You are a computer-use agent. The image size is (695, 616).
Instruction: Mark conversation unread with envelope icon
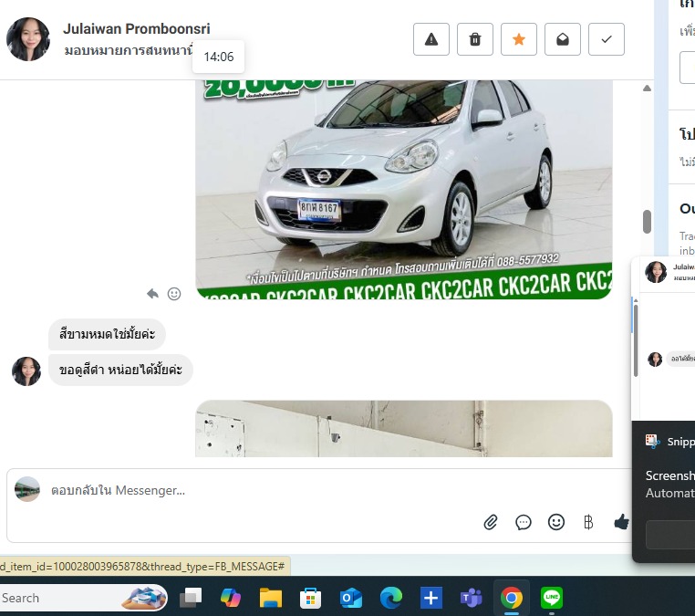click(x=563, y=39)
